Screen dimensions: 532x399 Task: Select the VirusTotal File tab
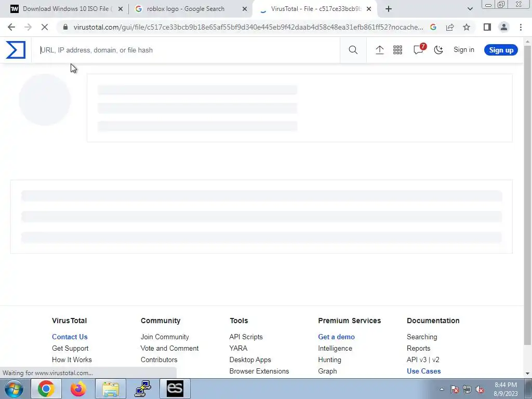(315, 9)
